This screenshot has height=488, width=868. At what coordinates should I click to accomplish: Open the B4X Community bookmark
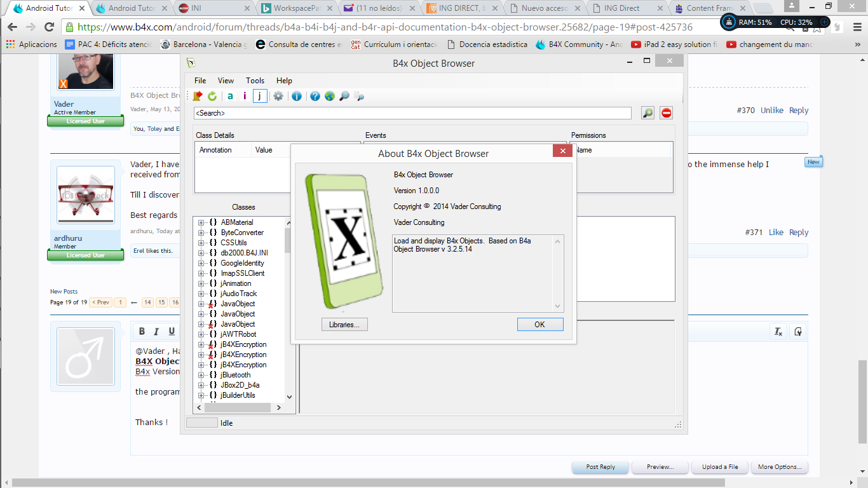point(579,44)
